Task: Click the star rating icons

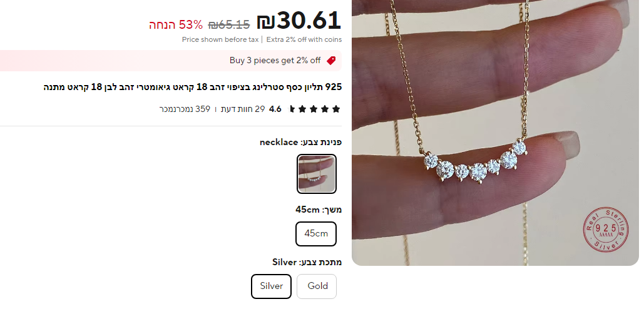Action: 315,109
